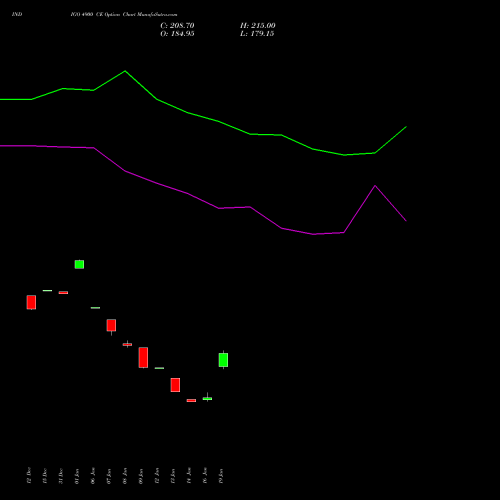
Task: Select the tall red candle on 09 Jan
Action: click(143, 357)
